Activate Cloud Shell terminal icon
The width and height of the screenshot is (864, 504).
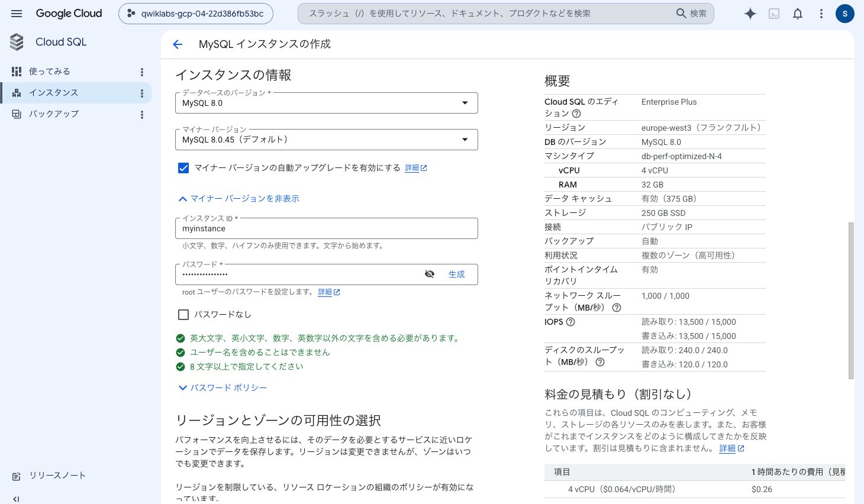tap(774, 14)
